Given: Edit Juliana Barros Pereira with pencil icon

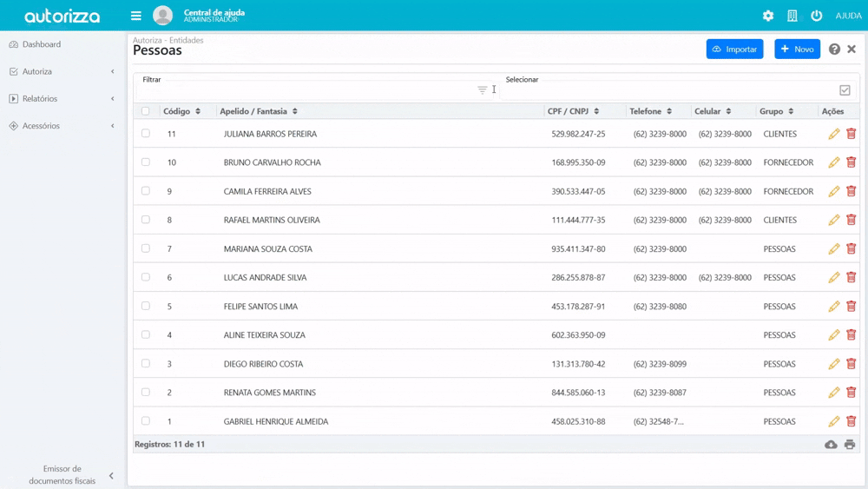Looking at the screenshot, I should (x=834, y=134).
